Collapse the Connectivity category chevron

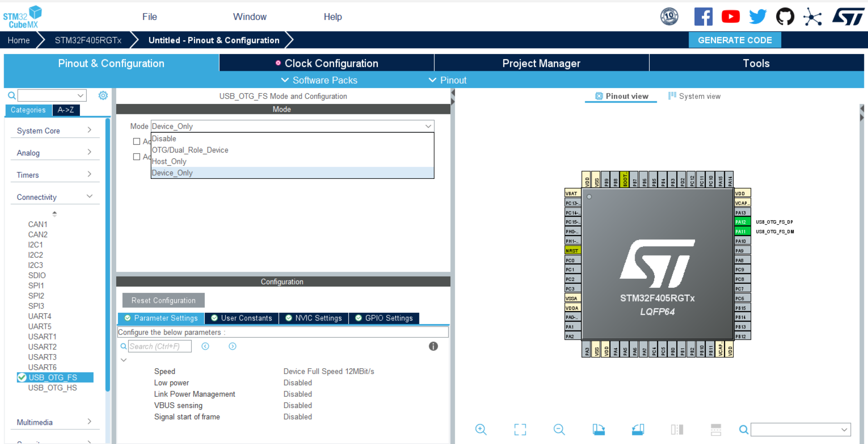[89, 196]
